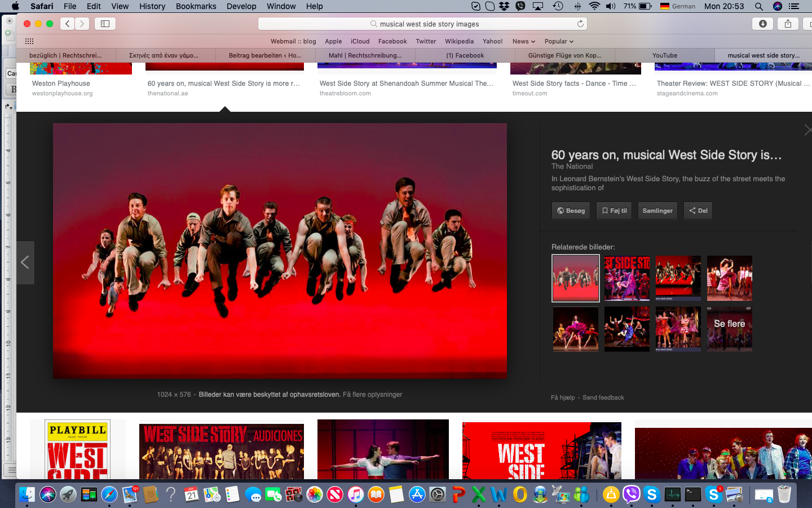
Task: Click the address bar search field
Action: point(423,24)
